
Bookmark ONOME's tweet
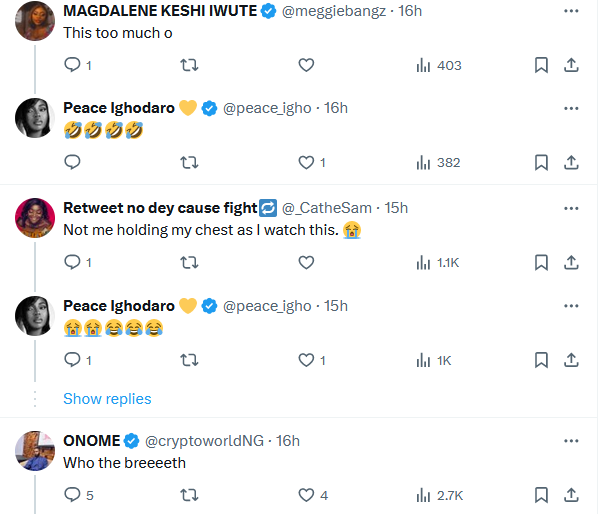(x=541, y=494)
